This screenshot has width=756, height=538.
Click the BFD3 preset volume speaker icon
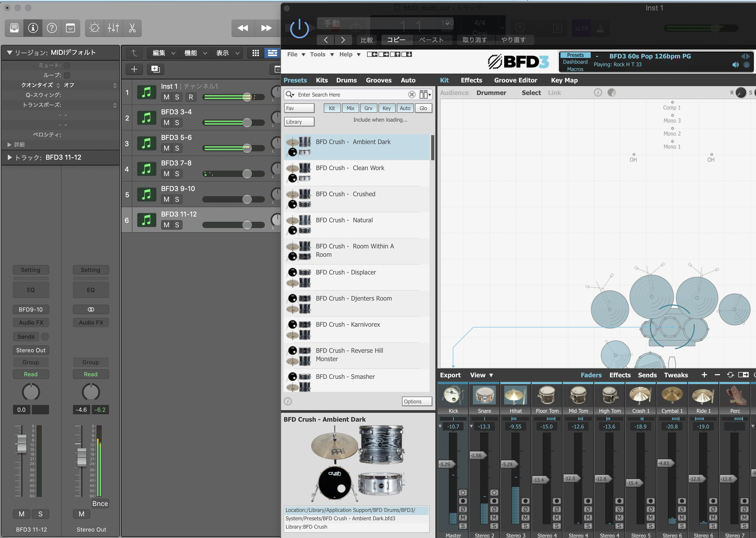735,65
